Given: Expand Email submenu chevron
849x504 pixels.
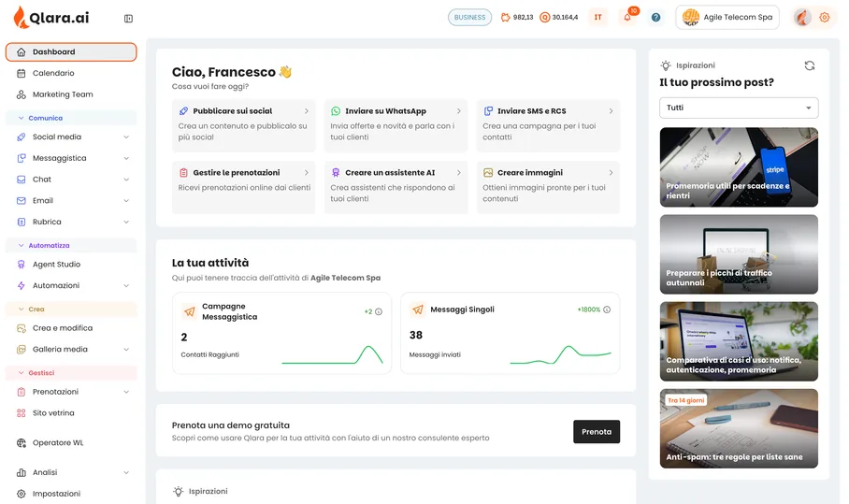Looking at the screenshot, I should point(126,201).
